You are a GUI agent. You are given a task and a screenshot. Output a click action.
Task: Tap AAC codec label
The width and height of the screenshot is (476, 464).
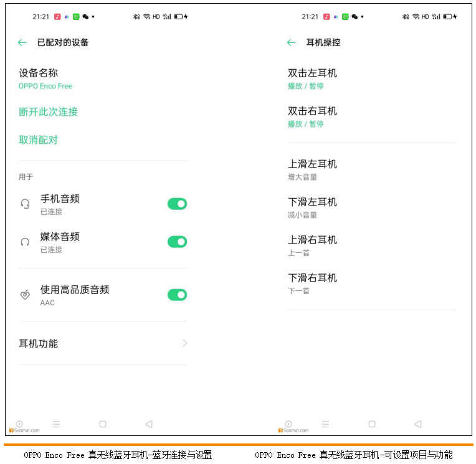pos(47,303)
